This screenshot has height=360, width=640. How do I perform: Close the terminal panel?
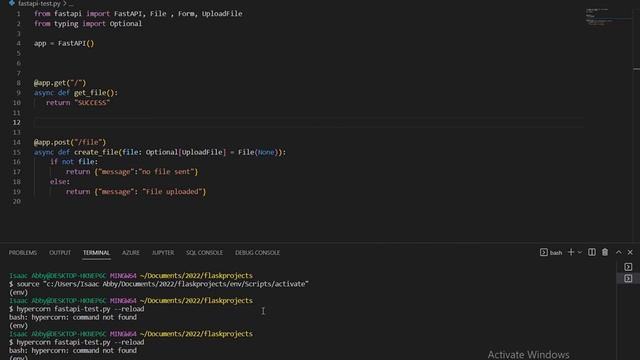pos(630,252)
